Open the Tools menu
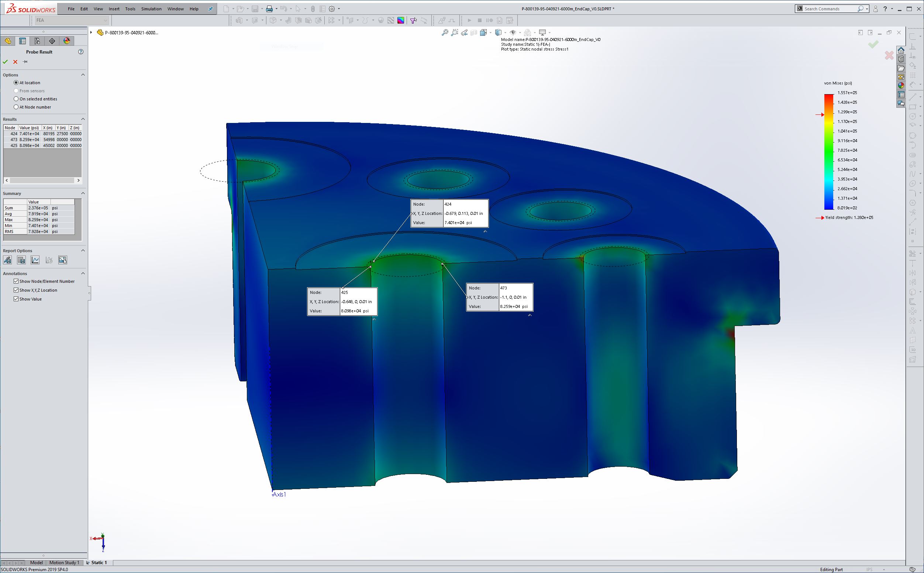This screenshot has height=573, width=924. pyautogui.click(x=130, y=9)
